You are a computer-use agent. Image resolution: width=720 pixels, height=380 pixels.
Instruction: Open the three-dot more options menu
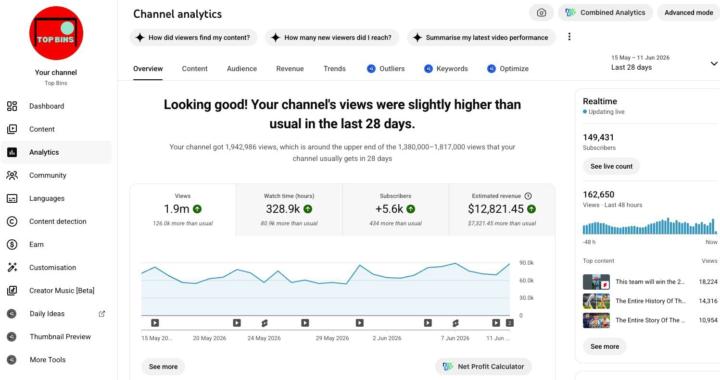pos(569,37)
